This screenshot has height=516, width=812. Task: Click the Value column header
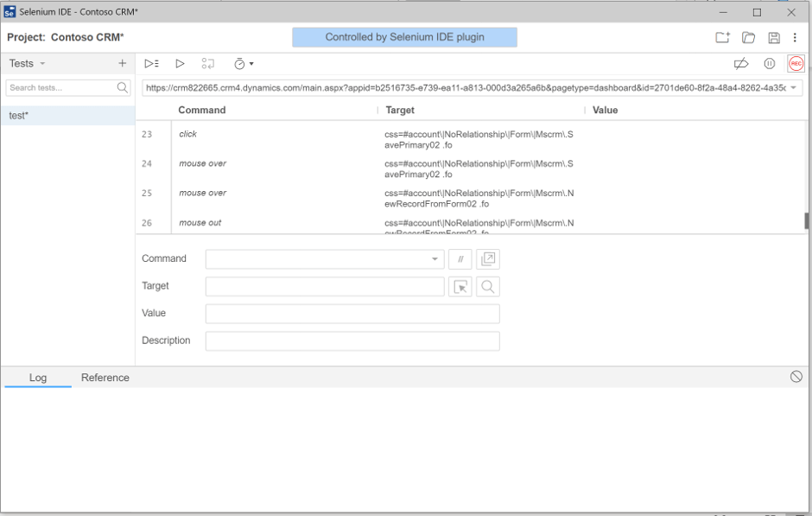pos(605,110)
